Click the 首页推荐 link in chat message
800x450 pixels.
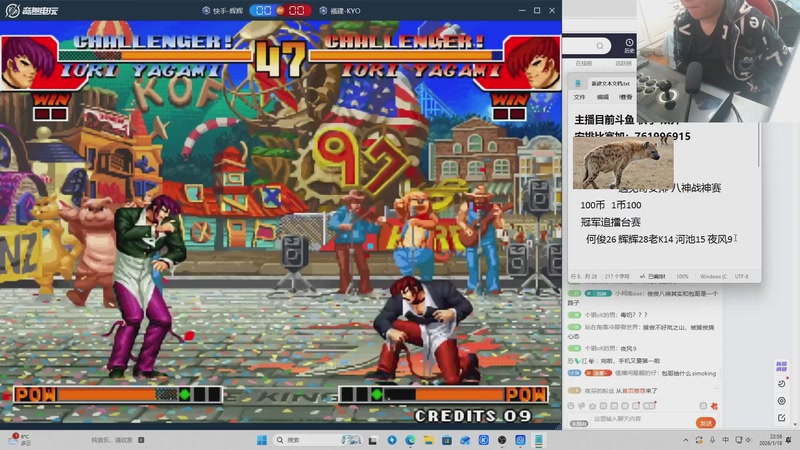click(x=633, y=391)
